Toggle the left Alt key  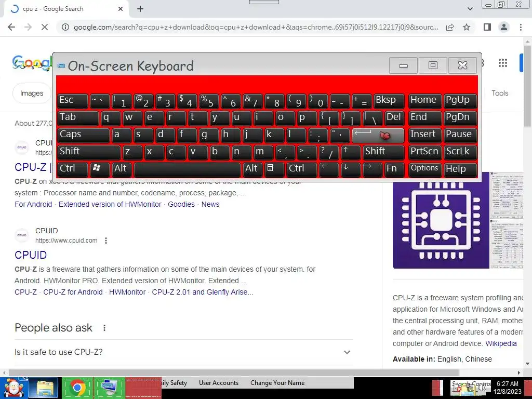tap(122, 169)
